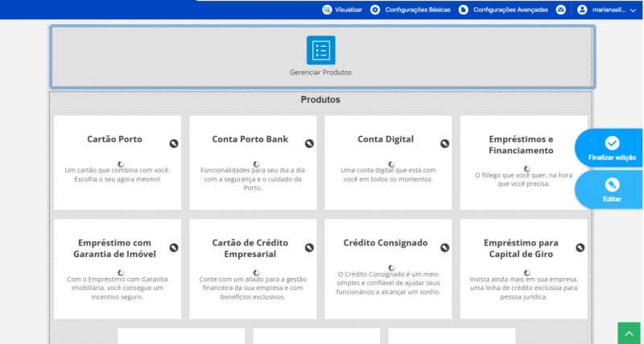The image size is (644, 344).
Task: Select Empréstimo com Garantia de Imóvel title
Action: [x=114, y=248]
